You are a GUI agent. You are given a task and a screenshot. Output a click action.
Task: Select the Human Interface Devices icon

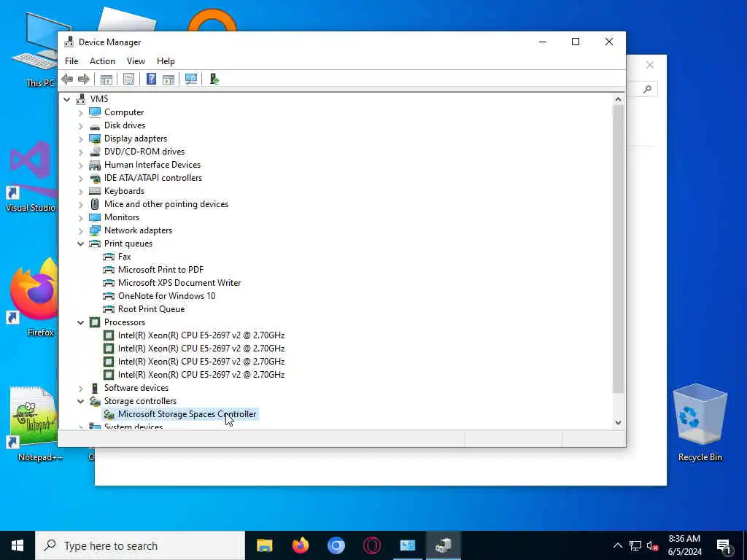[x=95, y=165]
